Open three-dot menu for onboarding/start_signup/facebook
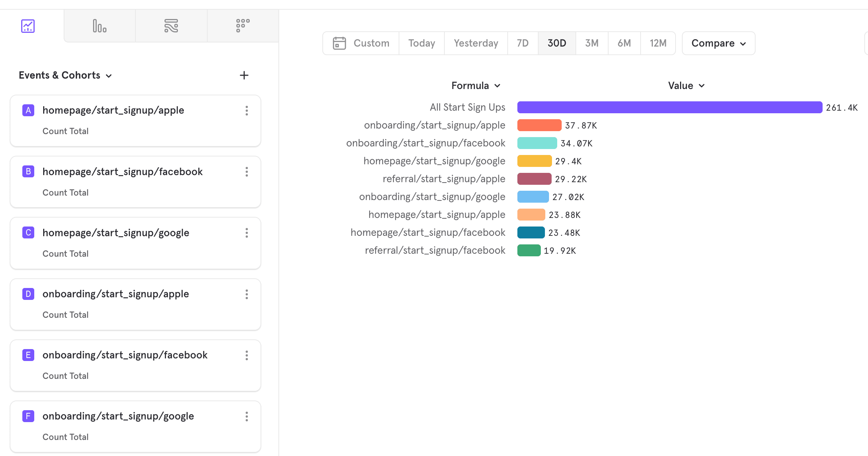868x456 pixels. [246, 355]
